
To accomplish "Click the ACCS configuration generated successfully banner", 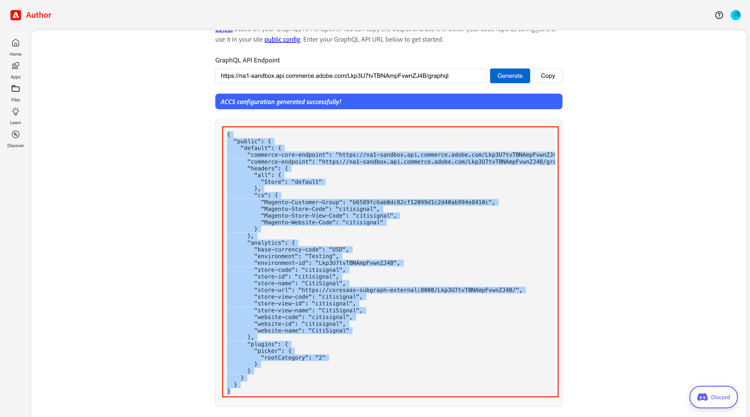I will 388,101.
